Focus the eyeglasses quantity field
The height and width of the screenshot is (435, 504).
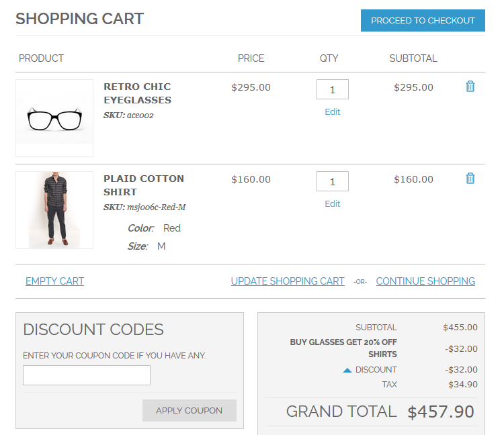point(332,89)
